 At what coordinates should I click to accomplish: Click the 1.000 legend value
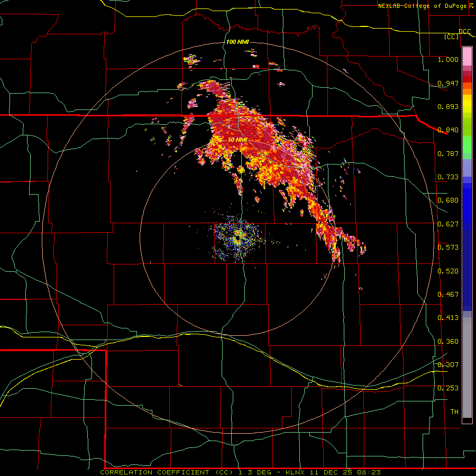click(x=448, y=59)
